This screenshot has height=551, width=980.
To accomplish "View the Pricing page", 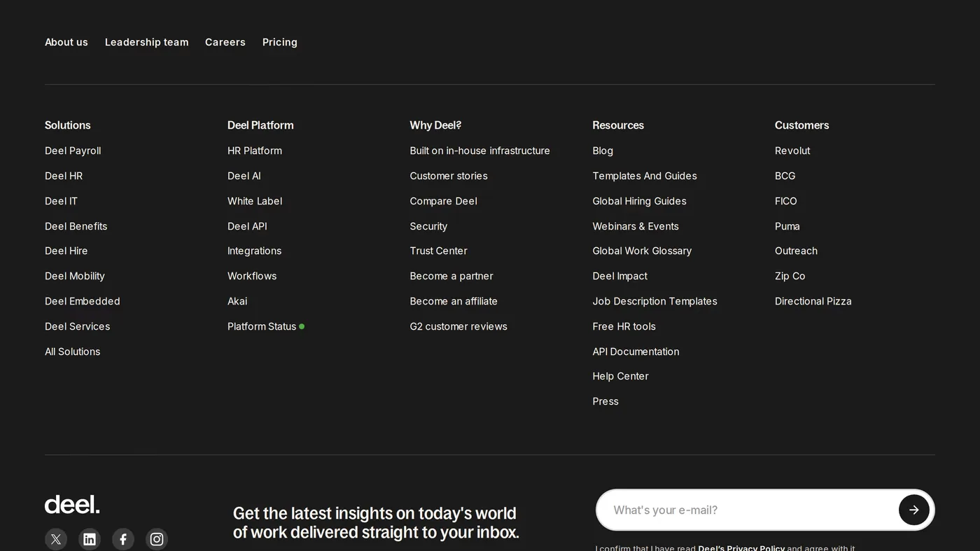I will pos(280,42).
